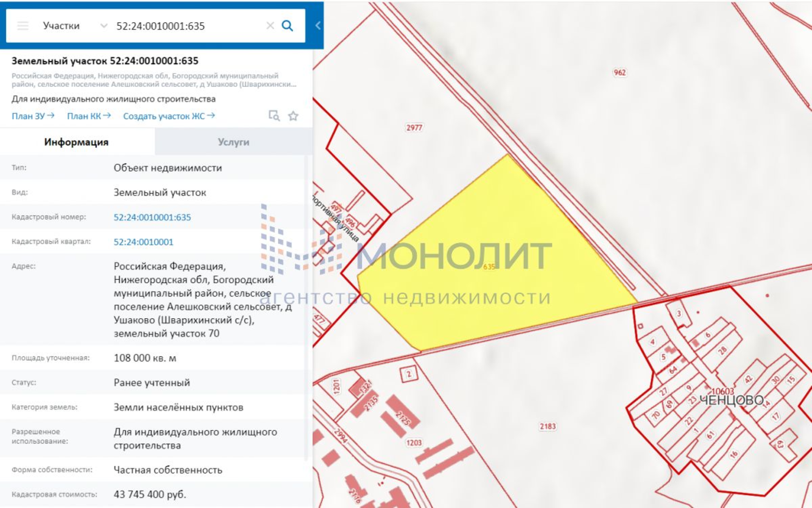Image resolution: width=812 pixels, height=508 pixels.
Task: Click parcel number 2 box on map
Action: (x=409, y=374)
